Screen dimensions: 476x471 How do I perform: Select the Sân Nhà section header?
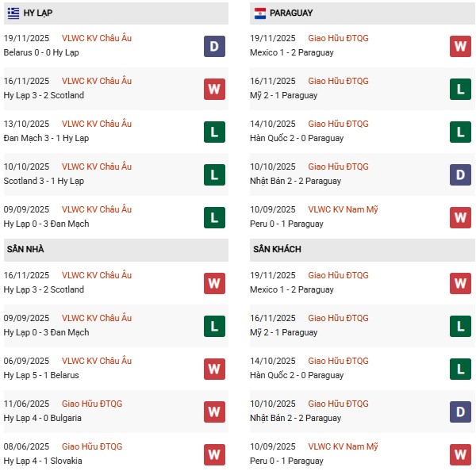tap(25, 249)
